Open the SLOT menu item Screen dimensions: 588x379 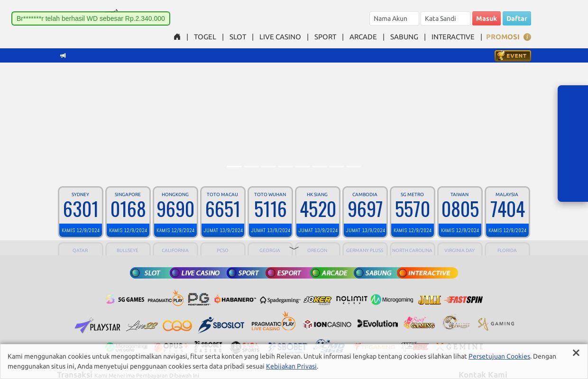tap(238, 37)
